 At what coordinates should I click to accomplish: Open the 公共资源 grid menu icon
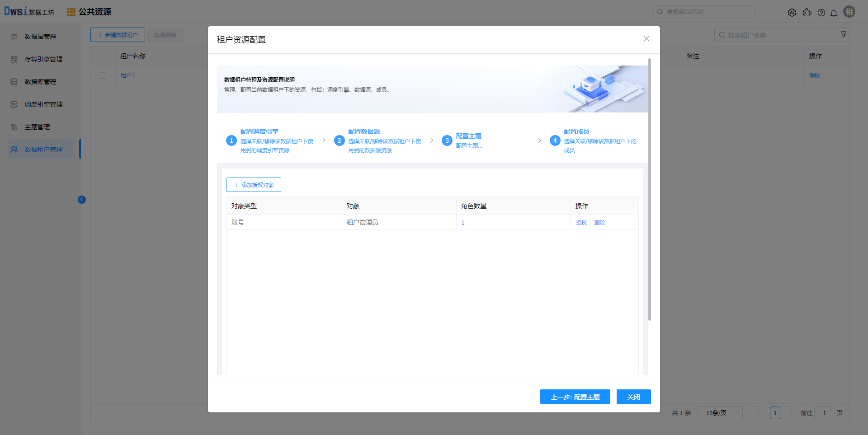[x=71, y=12]
